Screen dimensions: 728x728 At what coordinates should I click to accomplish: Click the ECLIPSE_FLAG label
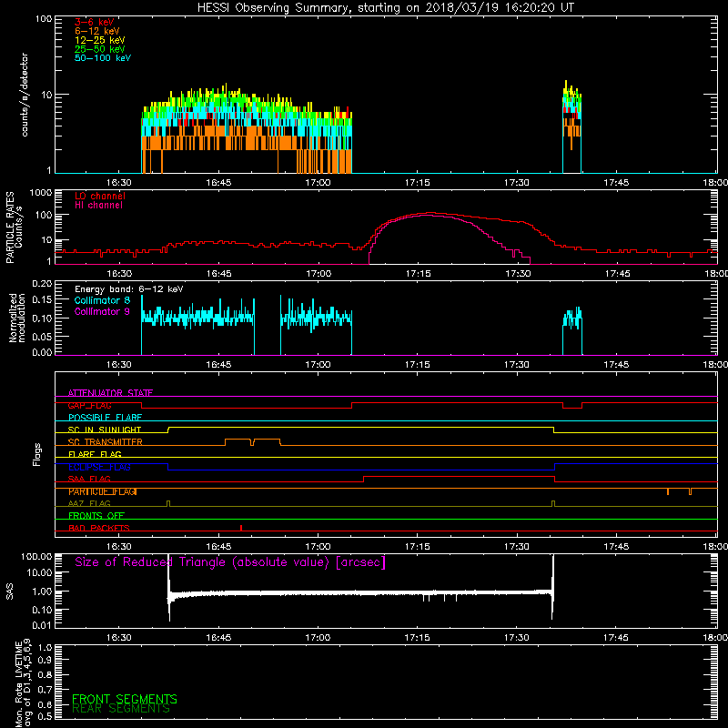click(x=99, y=467)
